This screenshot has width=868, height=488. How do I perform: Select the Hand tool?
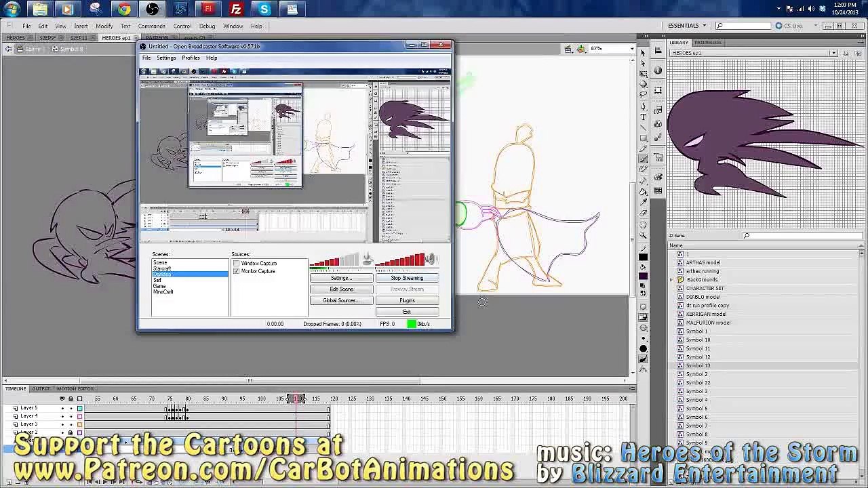pos(644,224)
